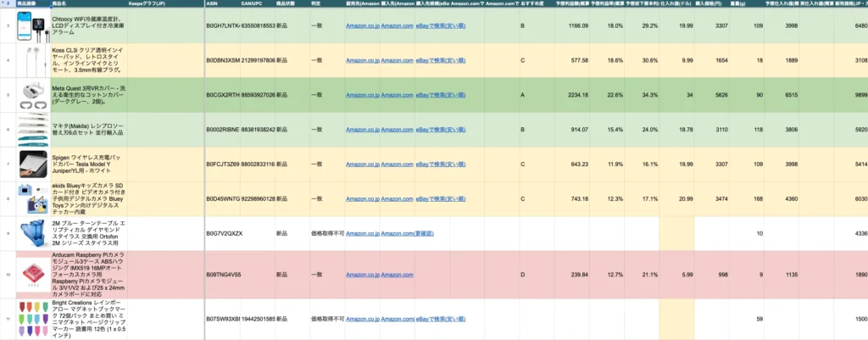The width and height of the screenshot is (868, 340).
Task: Open Amazon.com link in the Chtoocy row
Action: click(x=397, y=26)
